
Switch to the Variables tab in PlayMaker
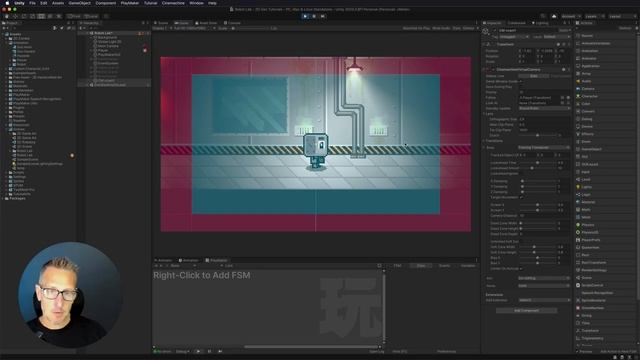468,266
